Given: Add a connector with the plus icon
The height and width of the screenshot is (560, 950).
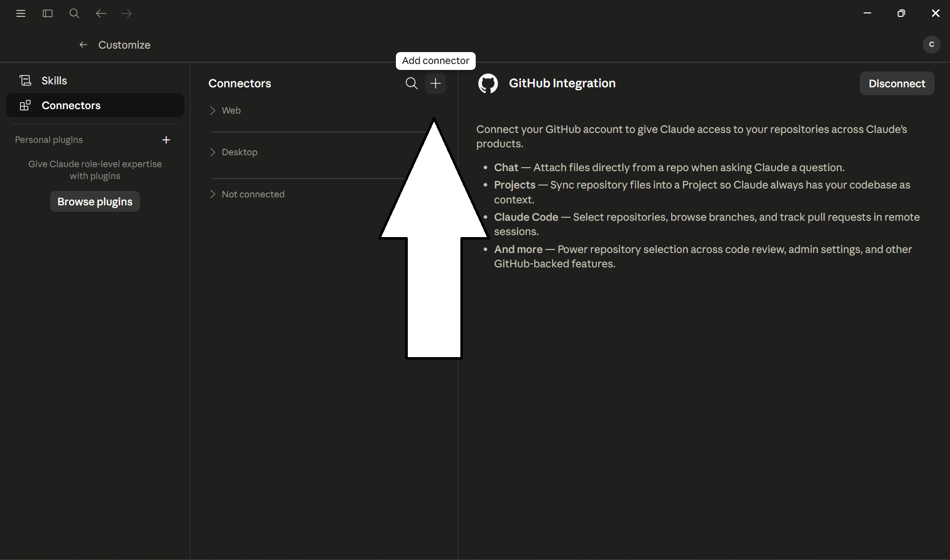Looking at the screenshot, I should (x=436, y=83).
